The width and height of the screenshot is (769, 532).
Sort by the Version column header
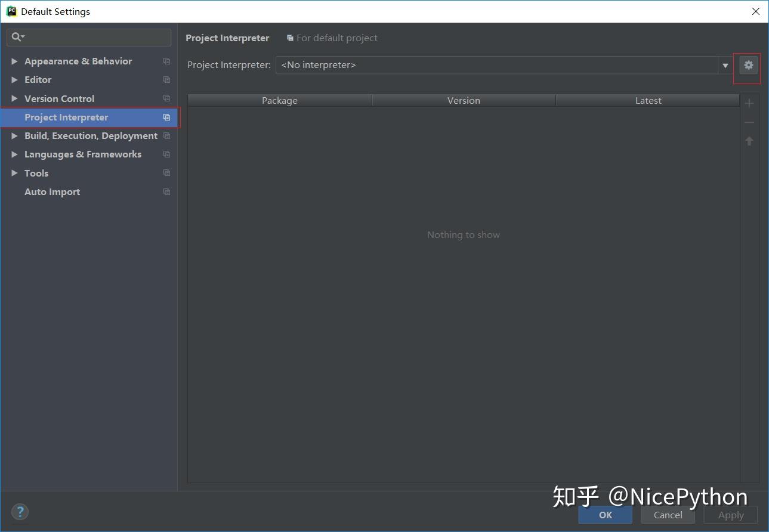point(464,101)
